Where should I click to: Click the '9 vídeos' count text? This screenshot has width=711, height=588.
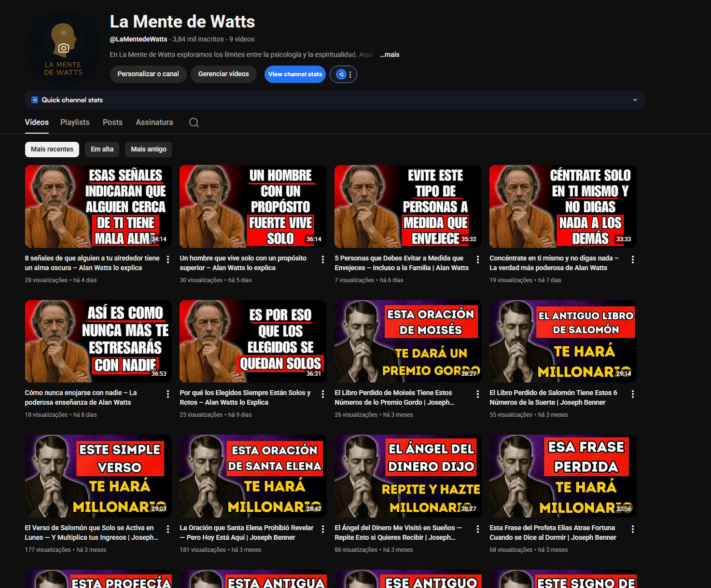click(x=242, y=39)
